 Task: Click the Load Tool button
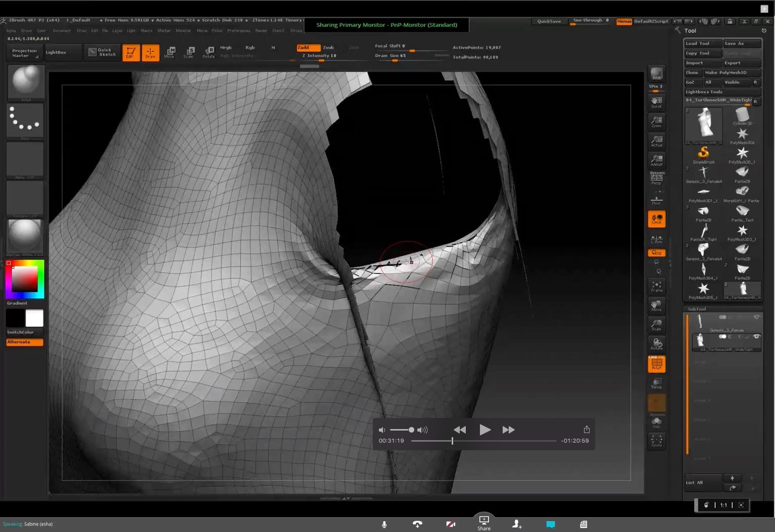pos(703,43)
